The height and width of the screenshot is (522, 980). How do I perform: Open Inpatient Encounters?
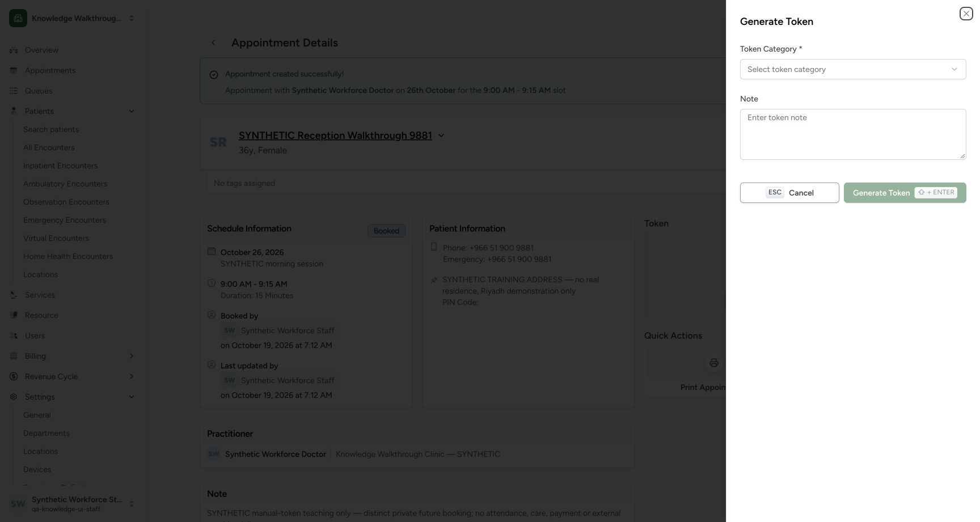(60, 165)
